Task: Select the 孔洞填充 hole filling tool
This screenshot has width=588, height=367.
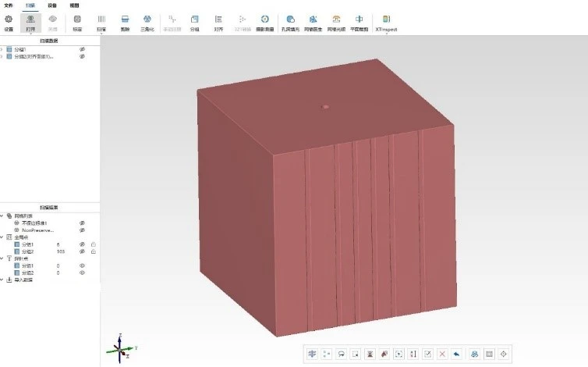Action: [290, 23]
